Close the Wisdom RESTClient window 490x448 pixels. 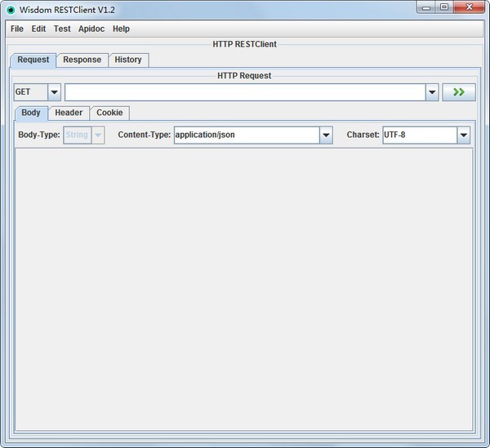(x=469, y=7)
